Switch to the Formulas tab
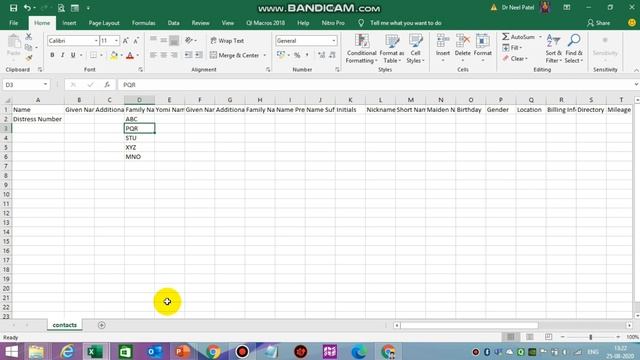640x360 pixels. coord(143,23)
